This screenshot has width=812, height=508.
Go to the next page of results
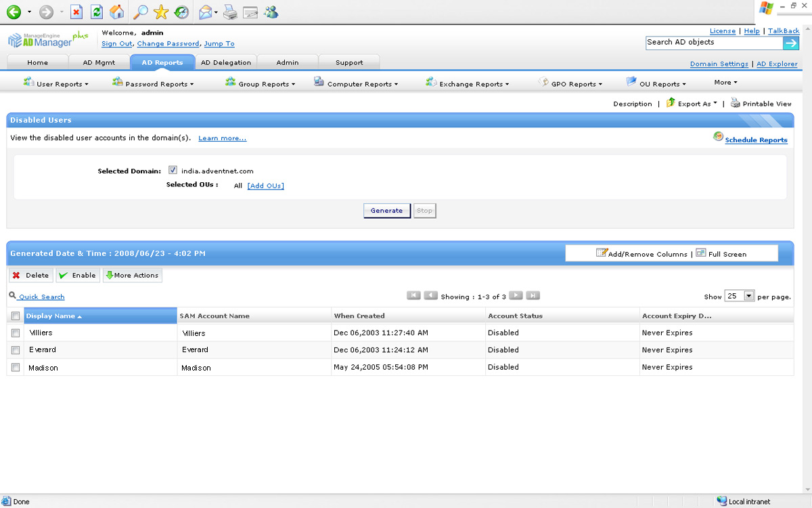pos(516,296)
